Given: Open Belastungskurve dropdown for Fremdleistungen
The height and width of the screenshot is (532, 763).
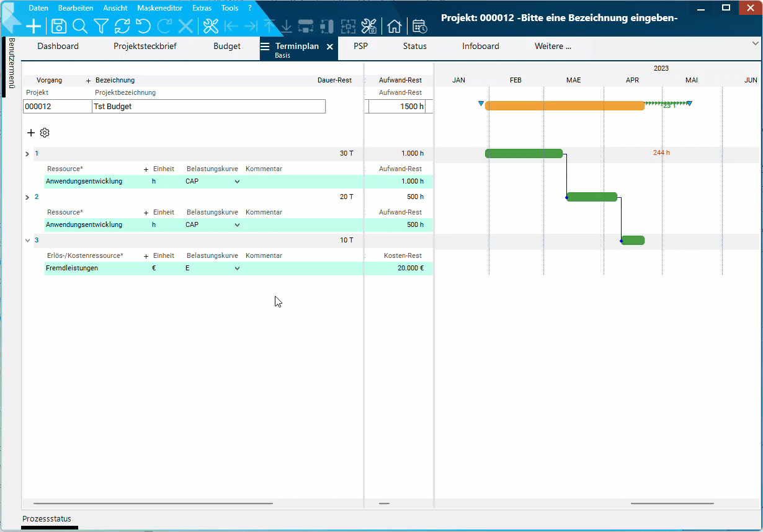Looking at the screenshot, I should point(237,268).
